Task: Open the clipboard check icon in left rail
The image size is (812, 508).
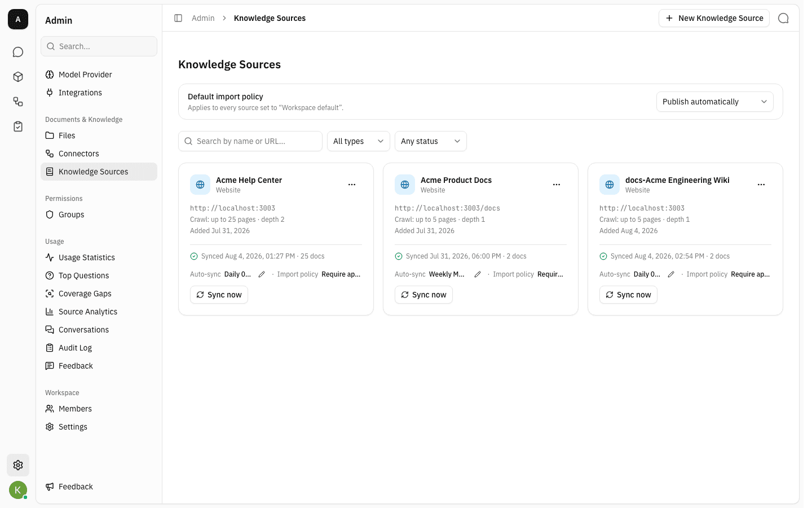Action: point(18,126)
